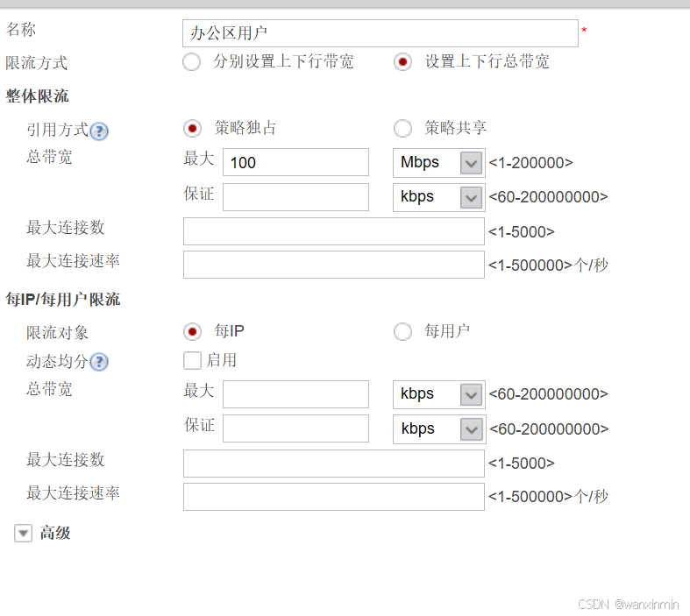Image resolution: width=690 pixels, height=616 pixels.
Task: Expand the 高级 advanced section arrow
Action: point(23,533)
